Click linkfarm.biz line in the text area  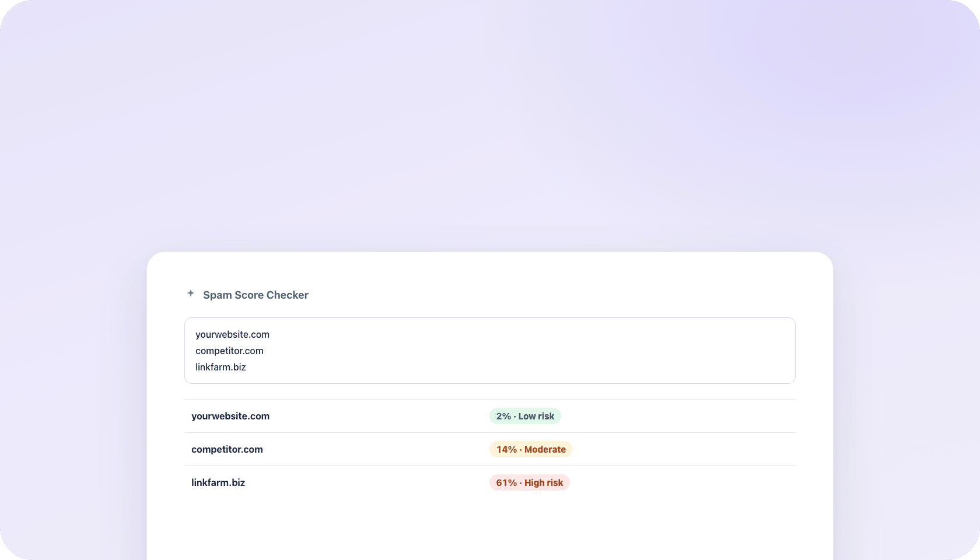[220, 367]
